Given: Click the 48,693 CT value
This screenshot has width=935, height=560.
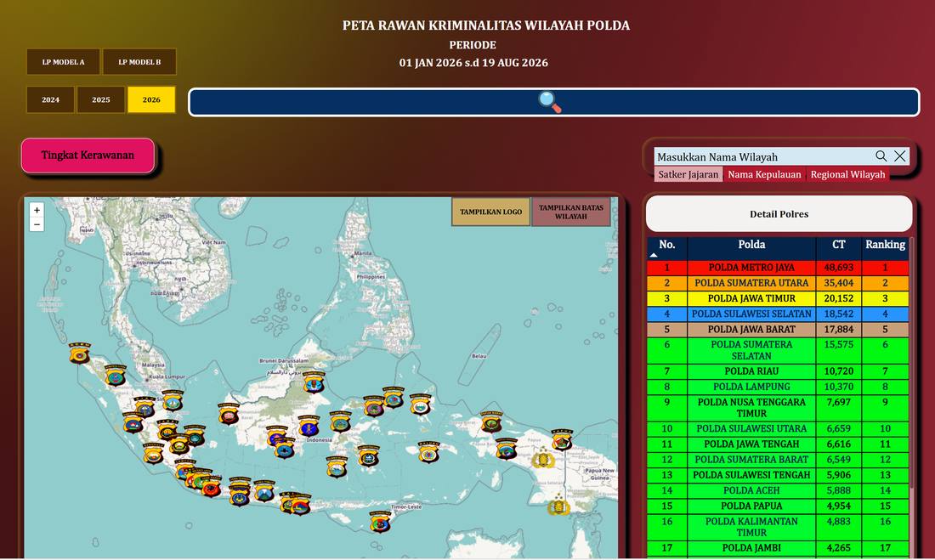Looking at the screenshot, I should pyautogui.click(x=838, y=267).
